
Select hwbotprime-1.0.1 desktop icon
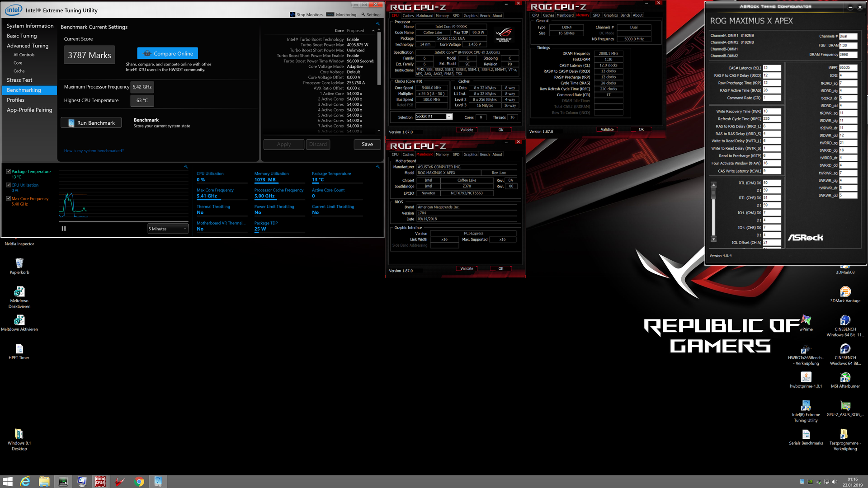(x=806, y=380)
